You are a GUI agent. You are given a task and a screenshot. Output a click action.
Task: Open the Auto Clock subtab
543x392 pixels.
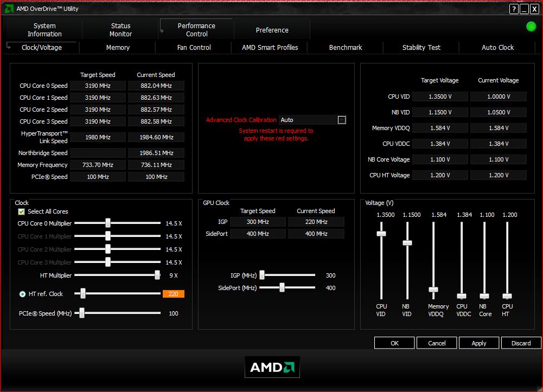click(x=497, y=47)
